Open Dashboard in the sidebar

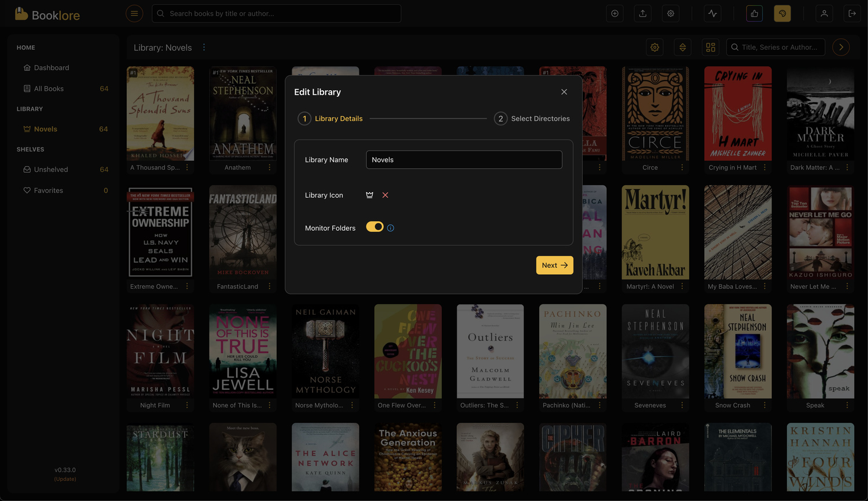(52, 68)
